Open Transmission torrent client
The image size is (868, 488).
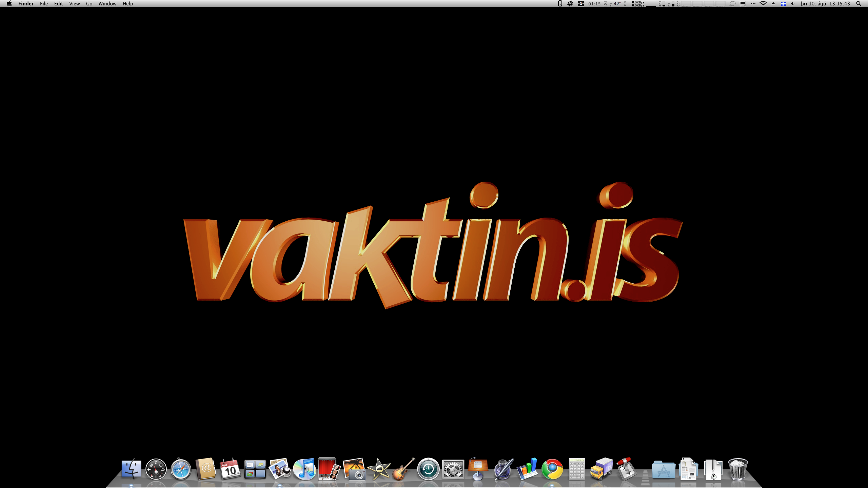tap(627, 469)
